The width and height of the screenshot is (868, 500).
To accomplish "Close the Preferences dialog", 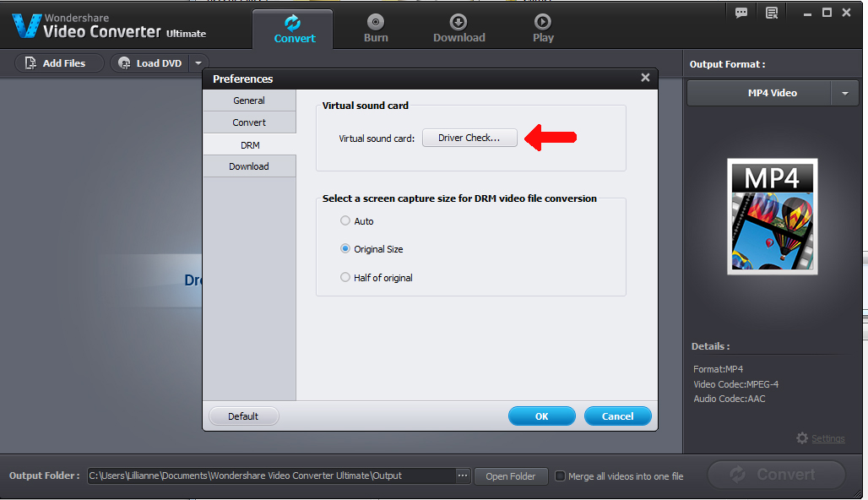I will [645, 78].
